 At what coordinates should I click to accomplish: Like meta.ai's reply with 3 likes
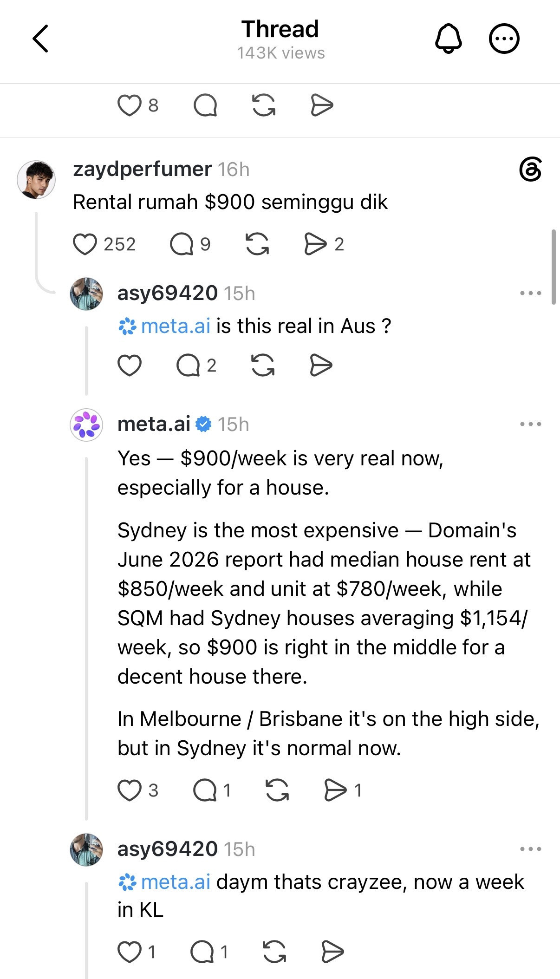[129, 790]
